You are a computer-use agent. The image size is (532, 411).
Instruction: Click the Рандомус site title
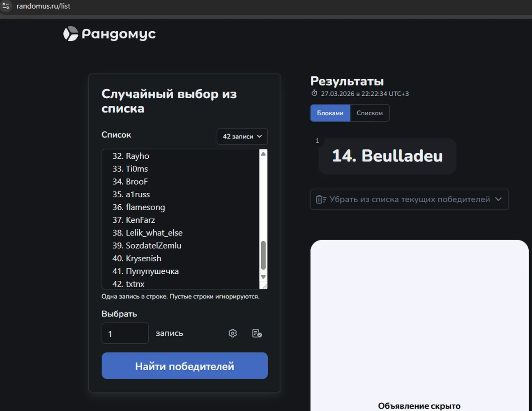119,34
